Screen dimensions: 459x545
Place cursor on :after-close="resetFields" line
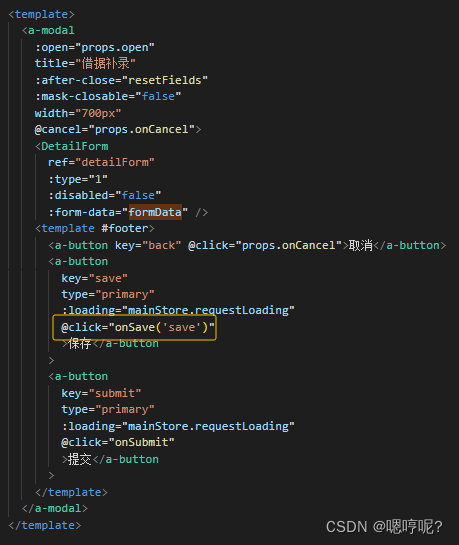click(121, 80)
